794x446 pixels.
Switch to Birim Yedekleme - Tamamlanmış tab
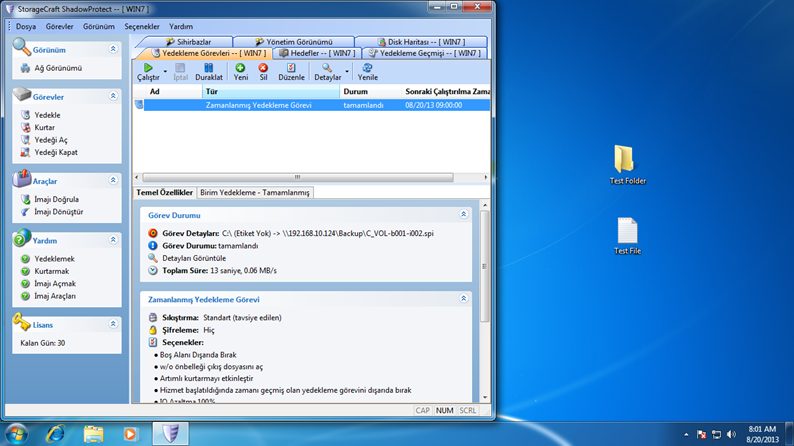(256, 192)
